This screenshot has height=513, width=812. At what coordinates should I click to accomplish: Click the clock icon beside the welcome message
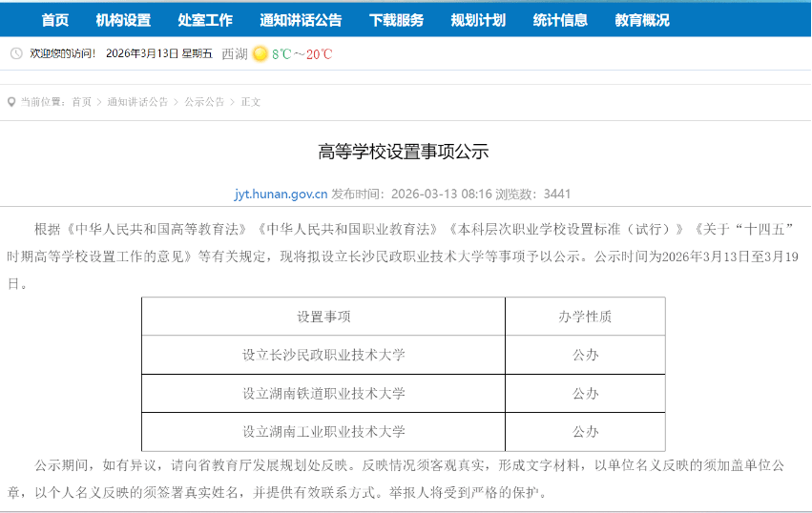pos(16,53)
